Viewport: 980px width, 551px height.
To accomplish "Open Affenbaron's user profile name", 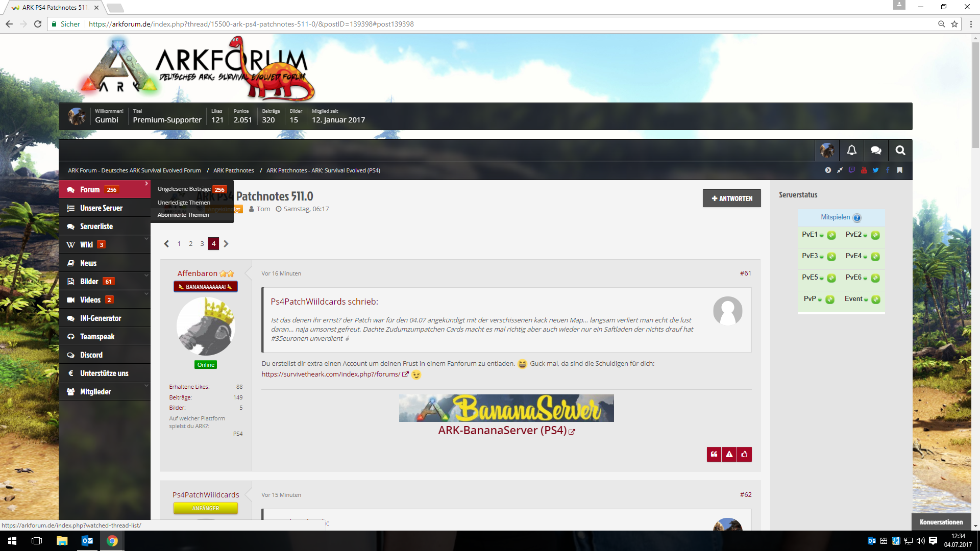I will point(198,273).
